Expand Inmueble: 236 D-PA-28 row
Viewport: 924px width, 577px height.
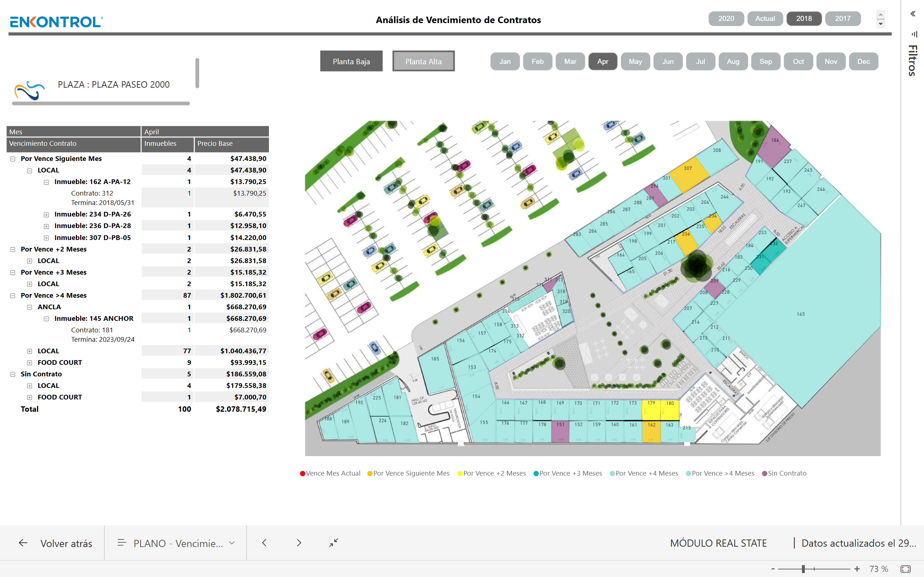point(46,226)
